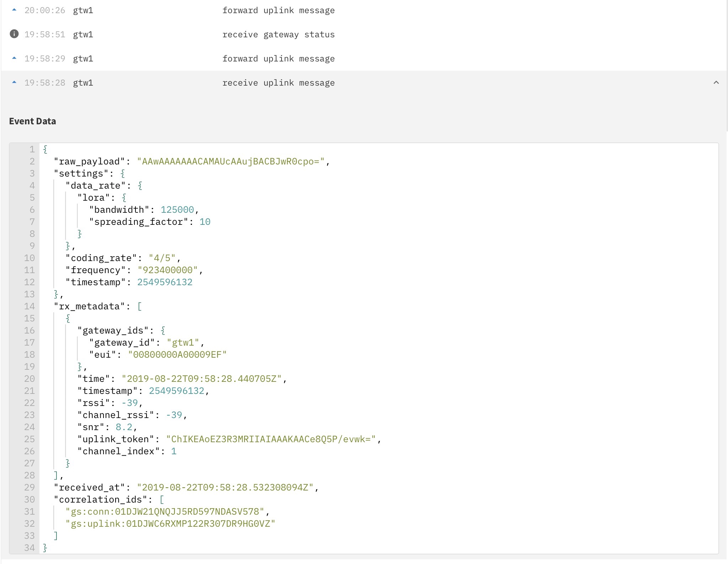Collapse the expanded receive uplink message event
The image size is (728, 564).
point(716,83)
